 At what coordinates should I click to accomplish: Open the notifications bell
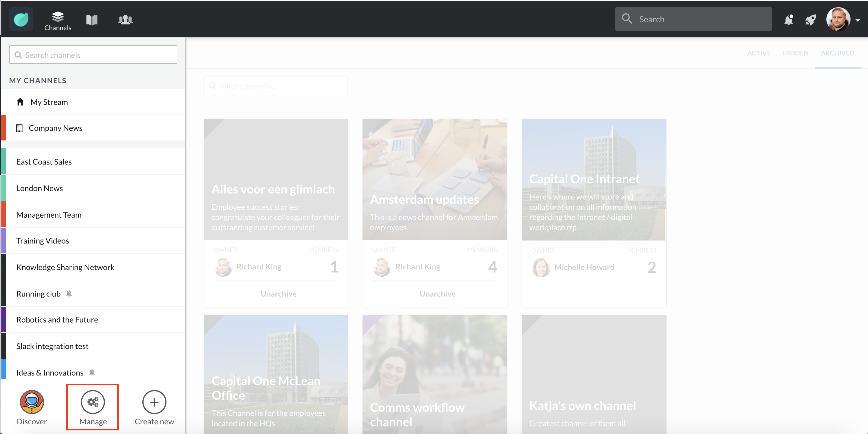coord(788,20)
